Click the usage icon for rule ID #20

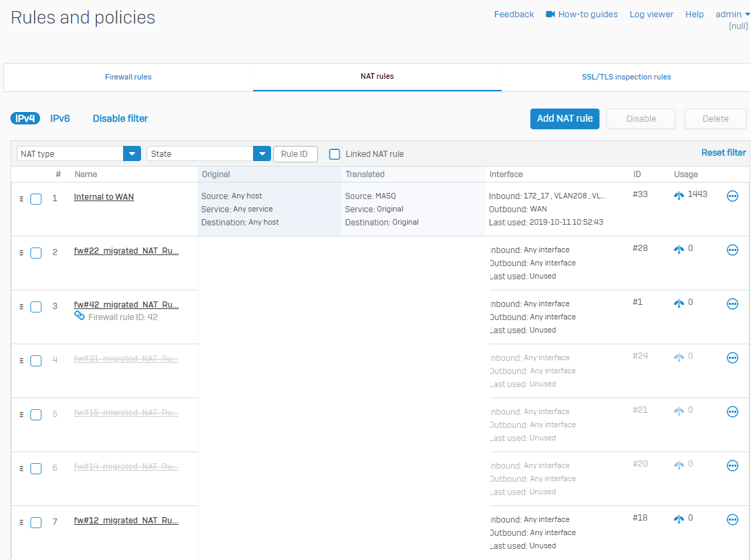point(678,465)
